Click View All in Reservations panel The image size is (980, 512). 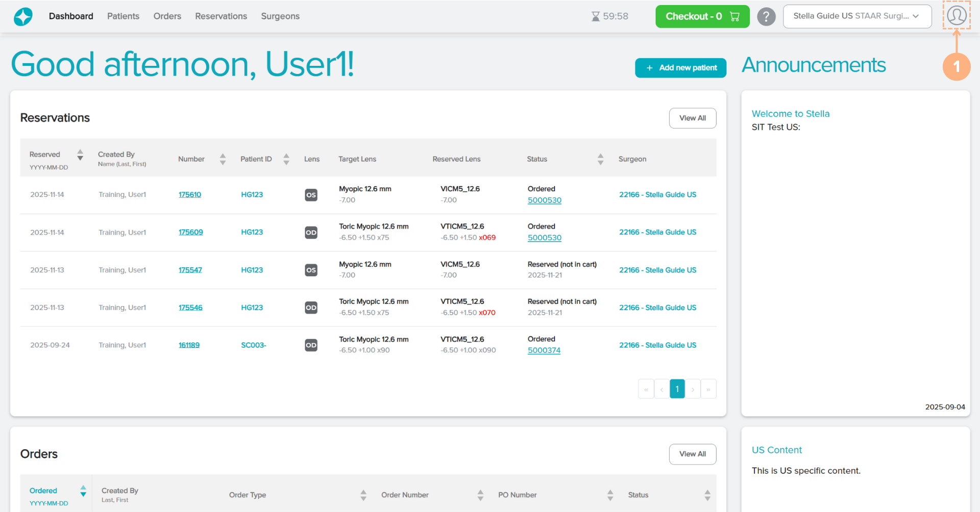[x=692, y=118]
